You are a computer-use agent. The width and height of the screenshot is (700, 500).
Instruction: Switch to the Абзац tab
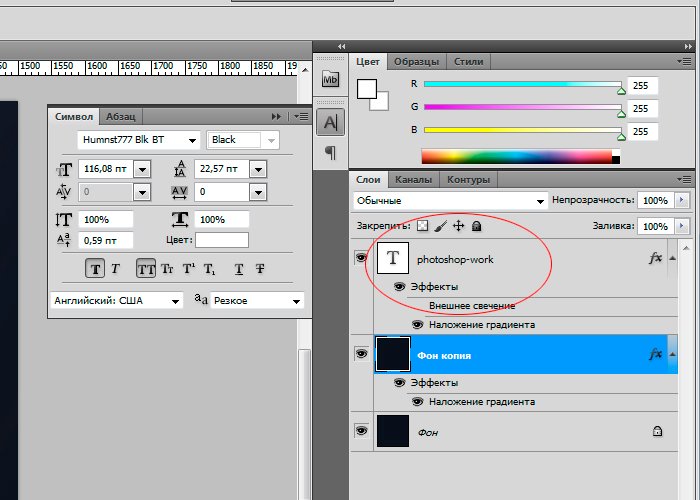pyautogui.click(x=121, y=116)
